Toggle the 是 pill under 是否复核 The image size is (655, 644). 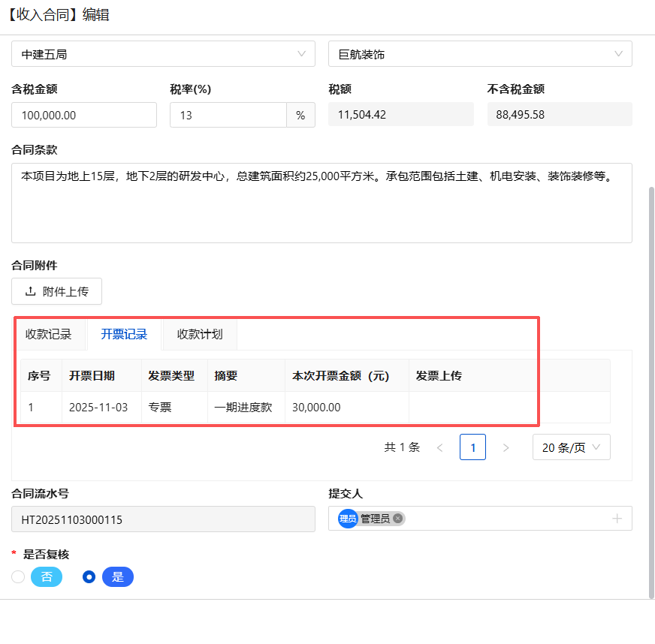tap(117, 576)
